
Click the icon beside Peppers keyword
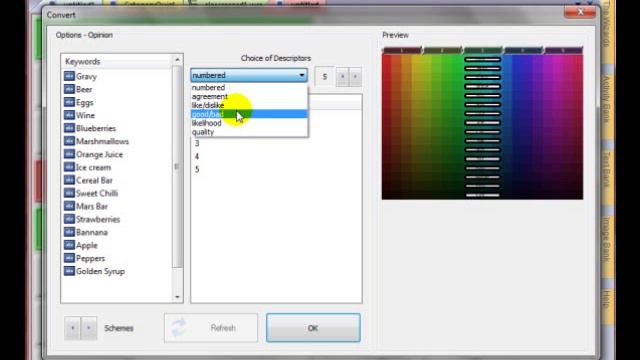click(x=69, y=258)
